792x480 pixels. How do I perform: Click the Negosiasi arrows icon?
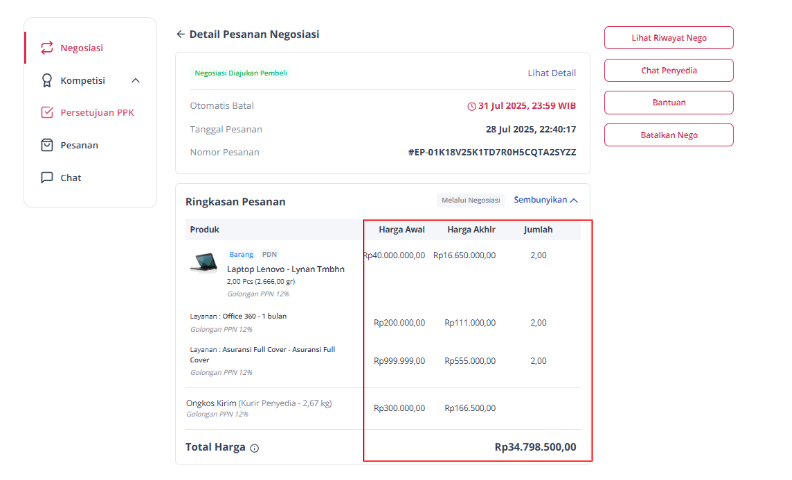pyautogui.click(x=47, y=48)
